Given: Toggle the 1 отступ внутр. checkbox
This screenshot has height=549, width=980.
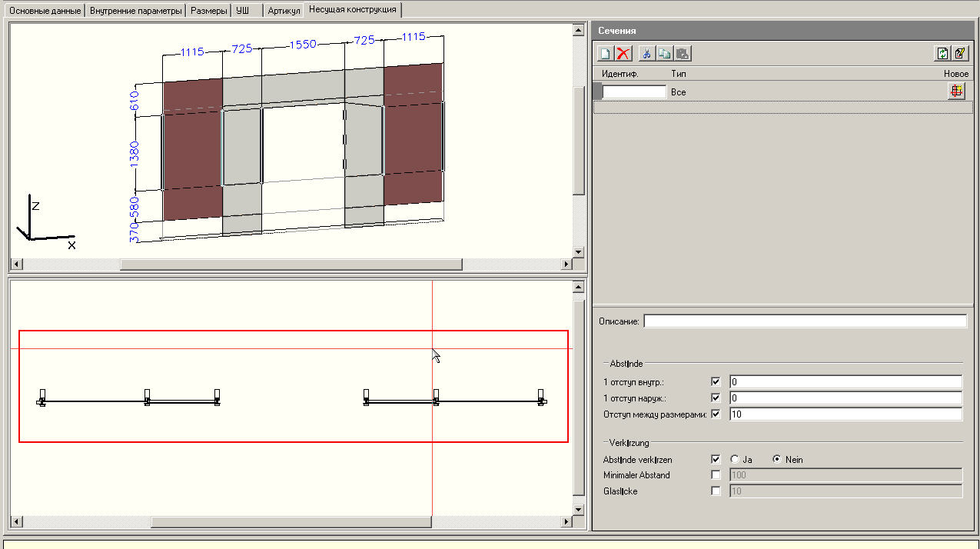Looking at the screenshot, I should pos(716,381).
